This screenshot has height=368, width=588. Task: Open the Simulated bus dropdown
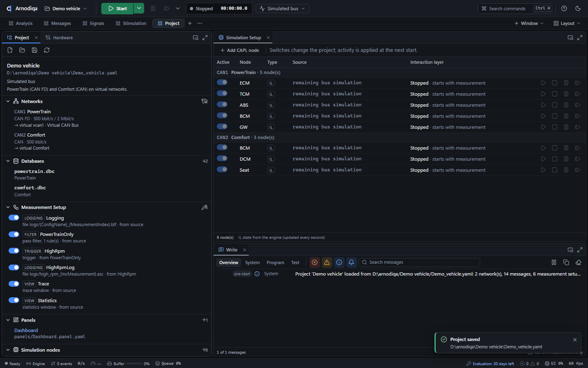tap(282, 9)
